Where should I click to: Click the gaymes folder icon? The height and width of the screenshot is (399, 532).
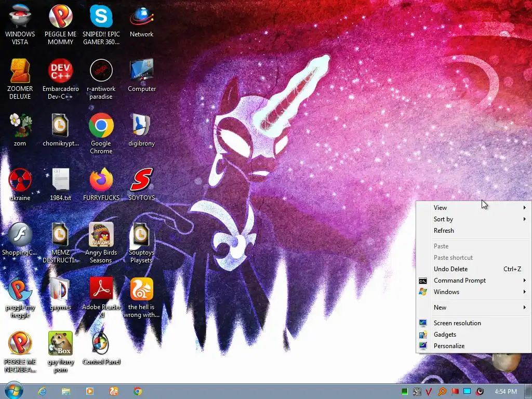click(60, 294)
